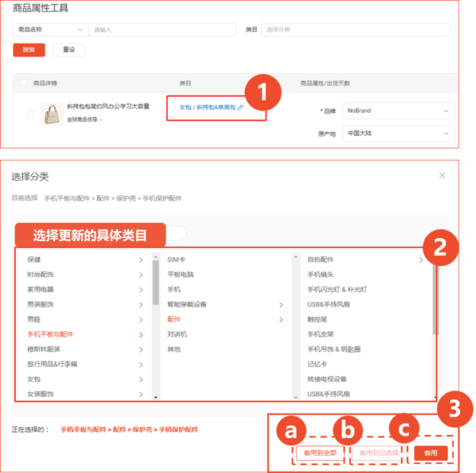Click the chevron next to 自拍配件
This screenshot has width=476, height=473.
tap(421, 260)
